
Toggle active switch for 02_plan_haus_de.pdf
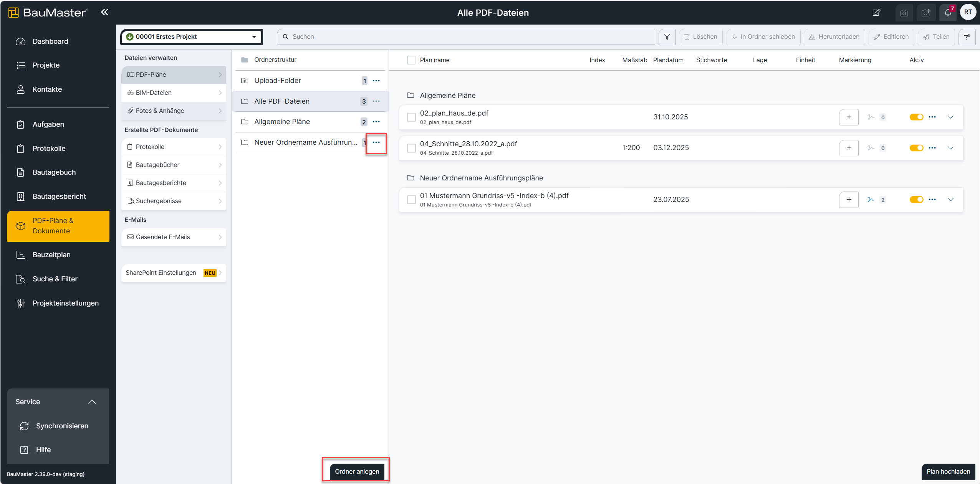(x=916, y=117)
